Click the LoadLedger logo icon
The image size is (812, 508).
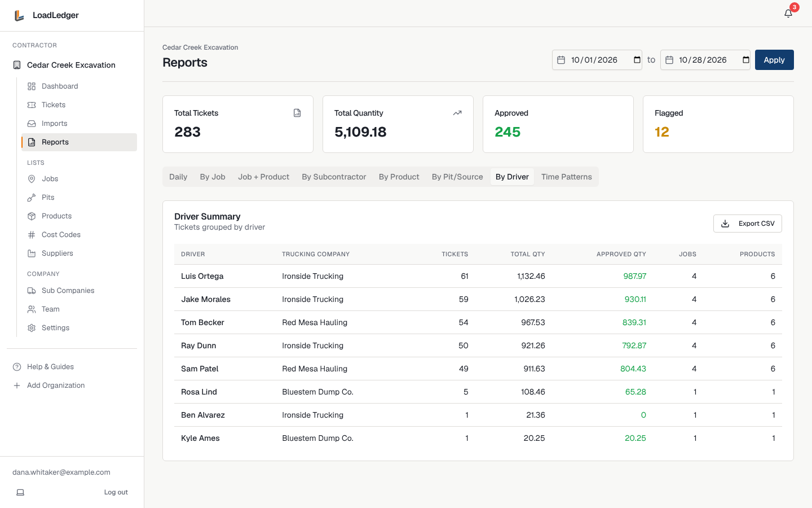point(19,15)
